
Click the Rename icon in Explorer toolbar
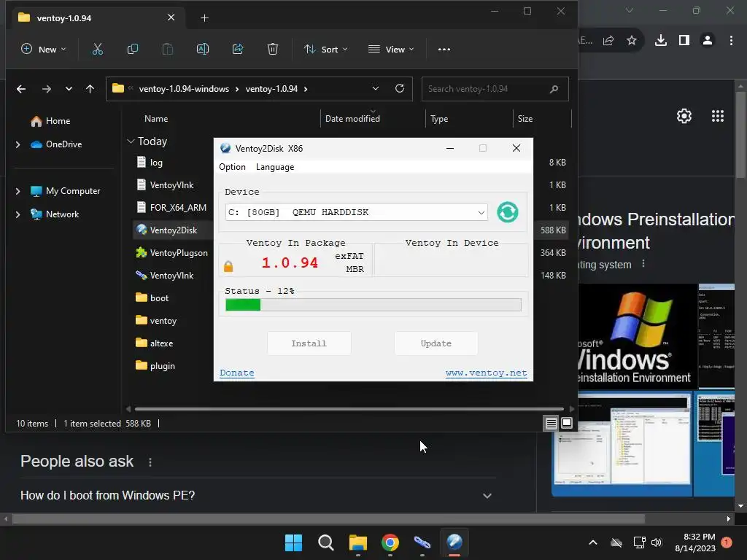click(x=203, y=49)
